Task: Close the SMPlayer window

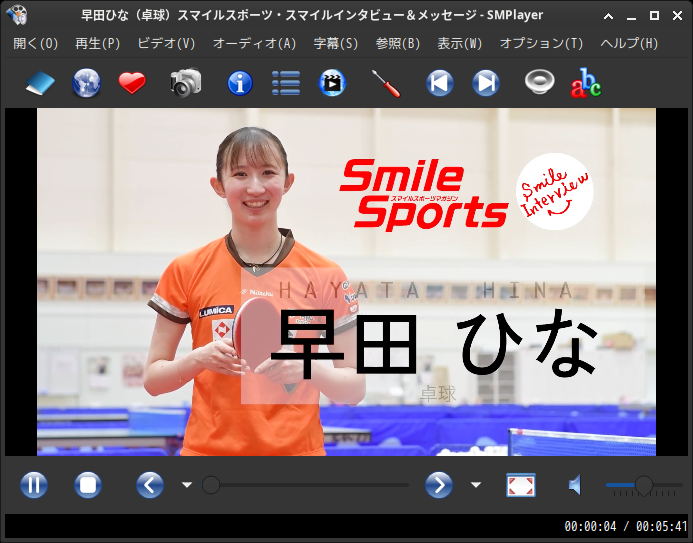Action: pyautogui.click(x=678, y=16)
